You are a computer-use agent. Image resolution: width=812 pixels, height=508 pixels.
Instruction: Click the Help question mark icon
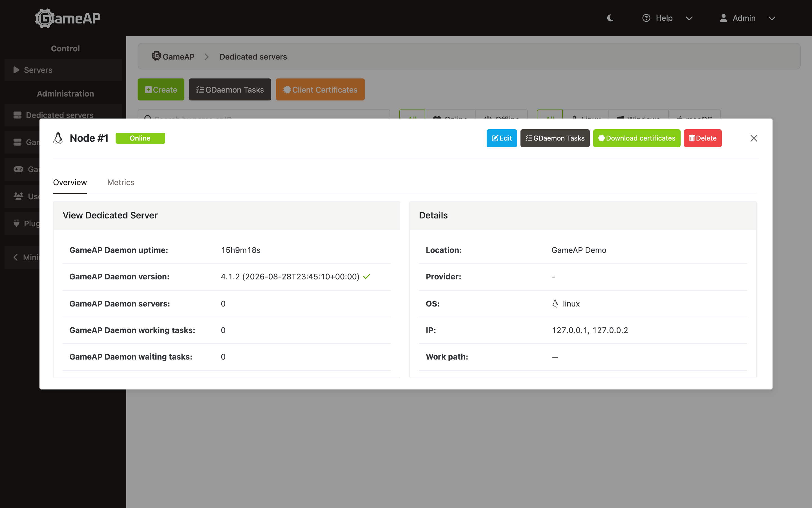coord(646,18)
